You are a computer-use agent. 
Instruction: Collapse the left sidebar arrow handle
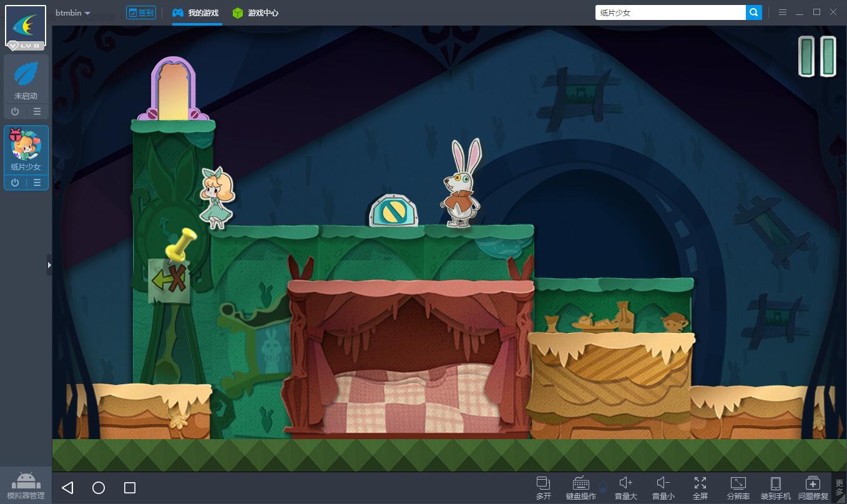click(x=49, y=265)
